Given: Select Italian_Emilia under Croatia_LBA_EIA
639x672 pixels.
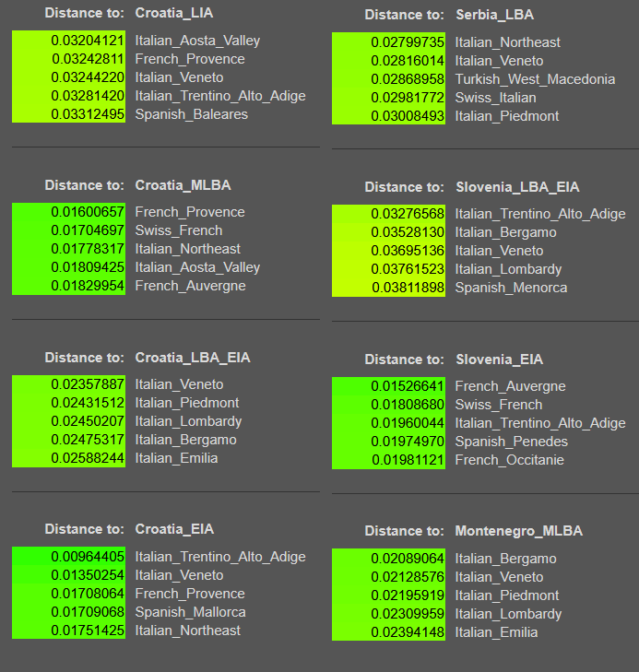Looking at the screenshot, I should [176, 458].
